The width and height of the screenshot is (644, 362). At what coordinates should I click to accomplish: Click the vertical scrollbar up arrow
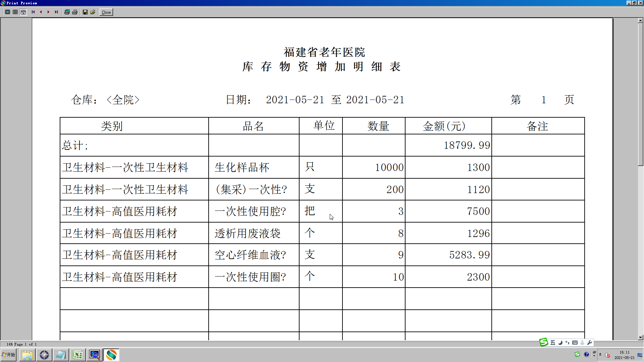[x=640, y=20]
